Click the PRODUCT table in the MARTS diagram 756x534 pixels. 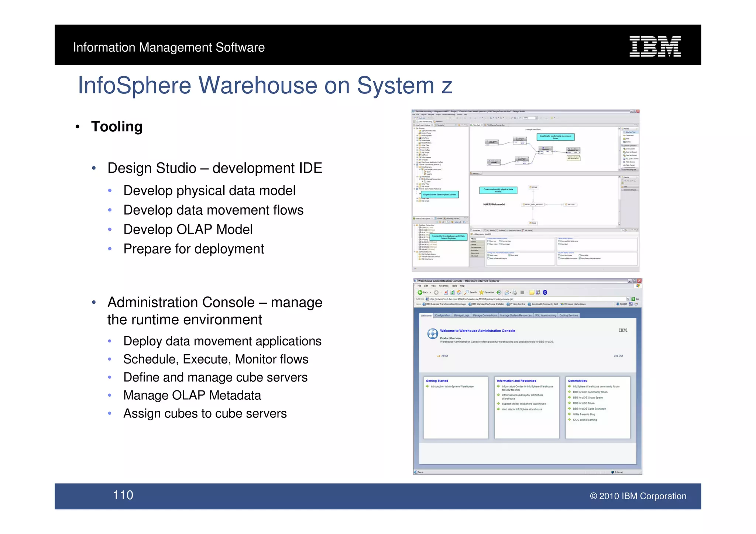click(570, 204)
